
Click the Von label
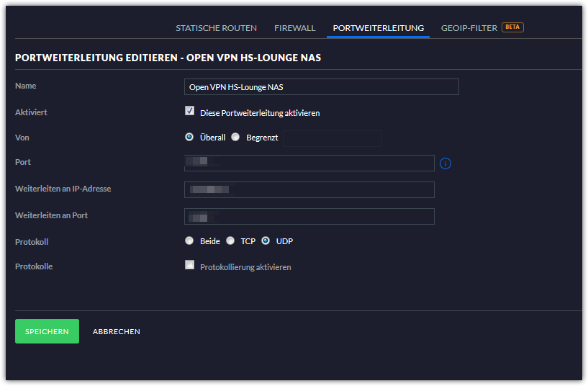pyautogui.click(x=22, y=138)
